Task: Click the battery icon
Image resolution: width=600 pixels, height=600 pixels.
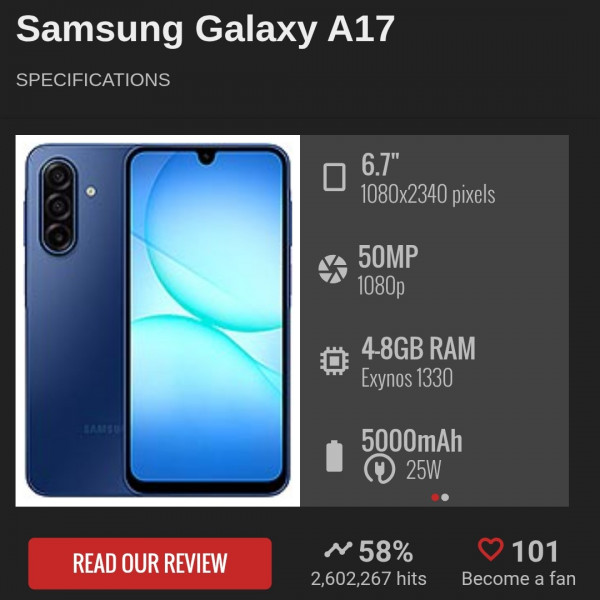Action: pos(334,456)
